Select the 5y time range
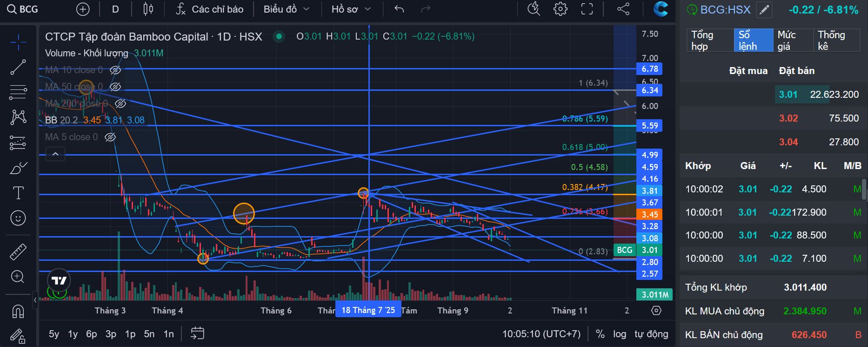868x347 pixels. tap(54, 334)
